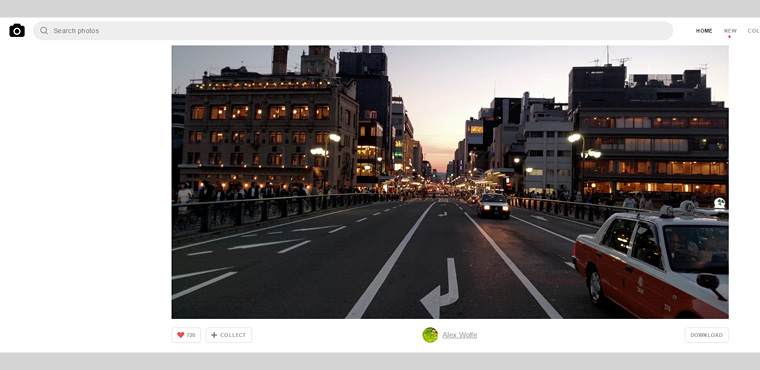This screenshot has width=760, height=370.
Task: Click the DOWNLOAD button
Action: (x=706, y=335)
